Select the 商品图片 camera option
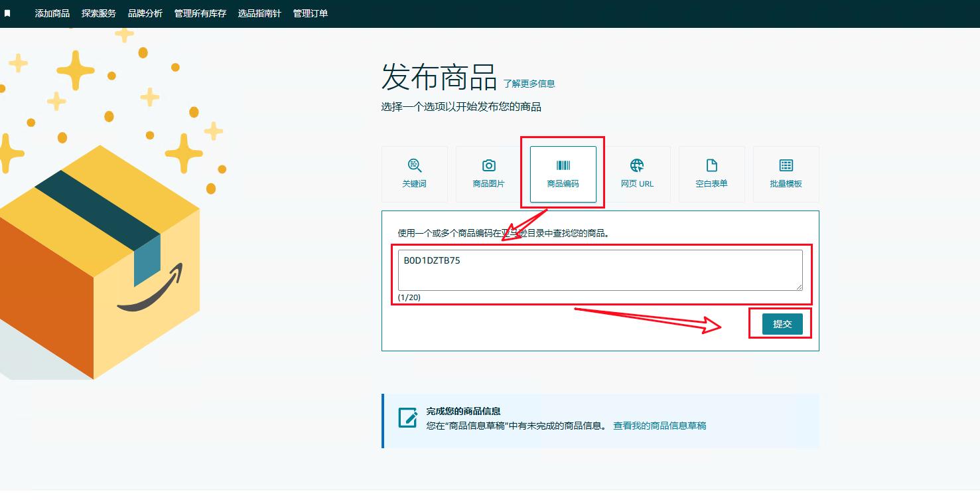 point(488,174)
